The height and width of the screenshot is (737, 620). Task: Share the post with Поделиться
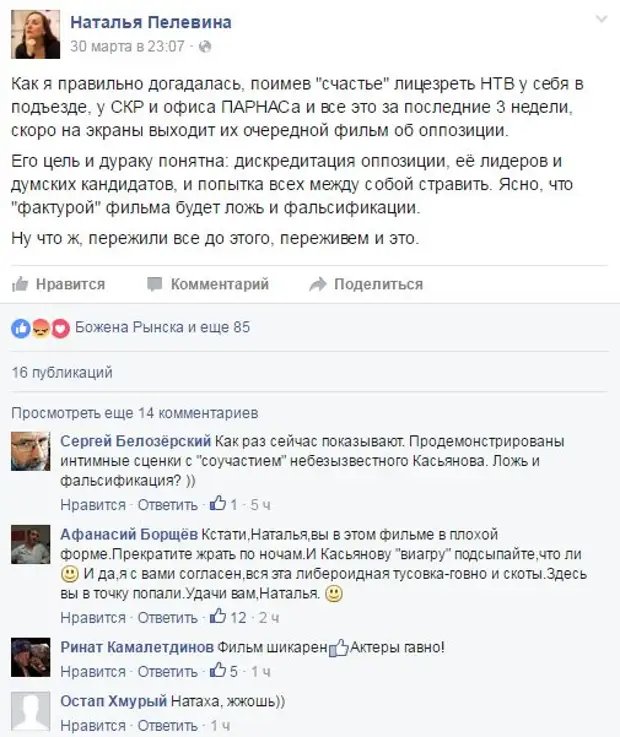pyautogui.click(x=366, y=284)
